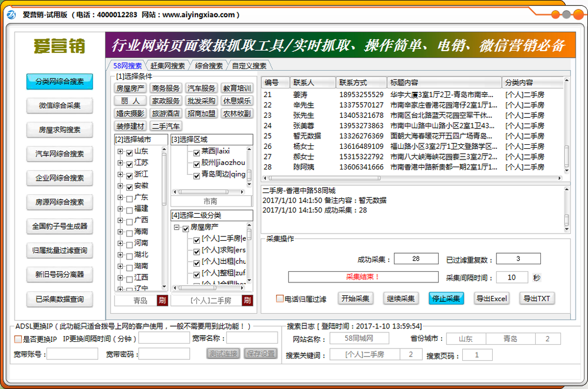
Task: Click the 标题内容 column header
Action: (445, 82)
